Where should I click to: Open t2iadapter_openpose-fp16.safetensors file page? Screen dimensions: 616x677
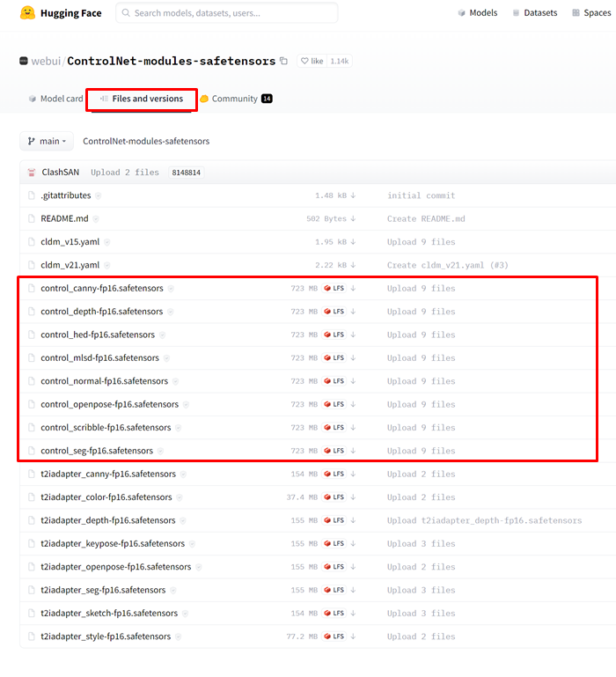(x=115, y=567)
